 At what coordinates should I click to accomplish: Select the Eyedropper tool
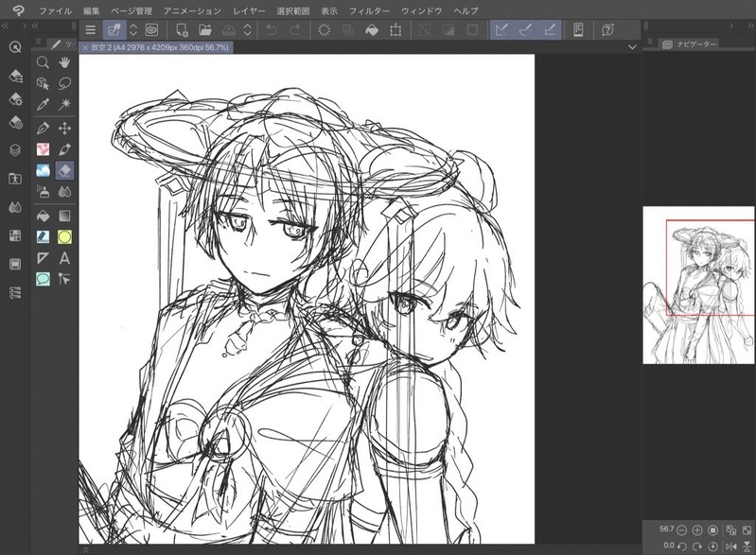pos(43,105)
